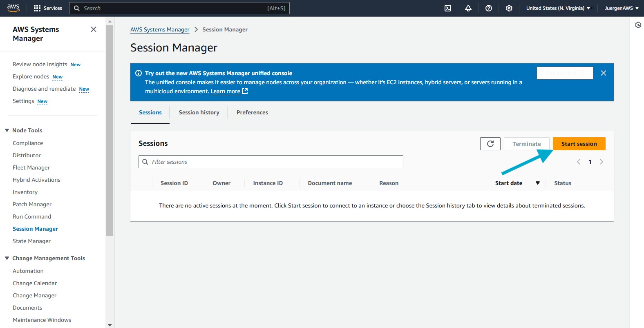The height and width of the screenshot is (328, 644).
Task: Go to next page of sessions
Action: [602, 162]
